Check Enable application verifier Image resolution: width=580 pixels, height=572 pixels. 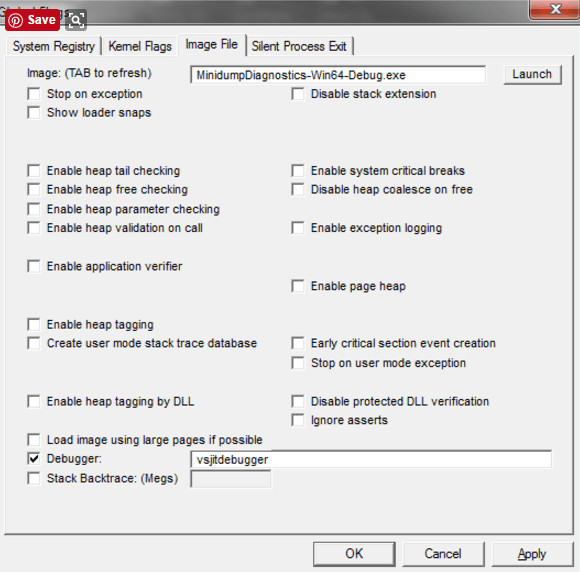tap(34, 266)
